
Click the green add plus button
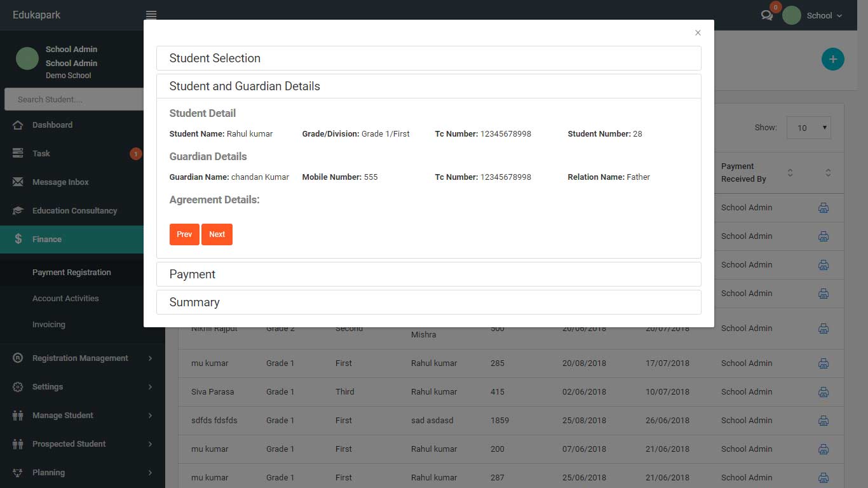(832, 59)
